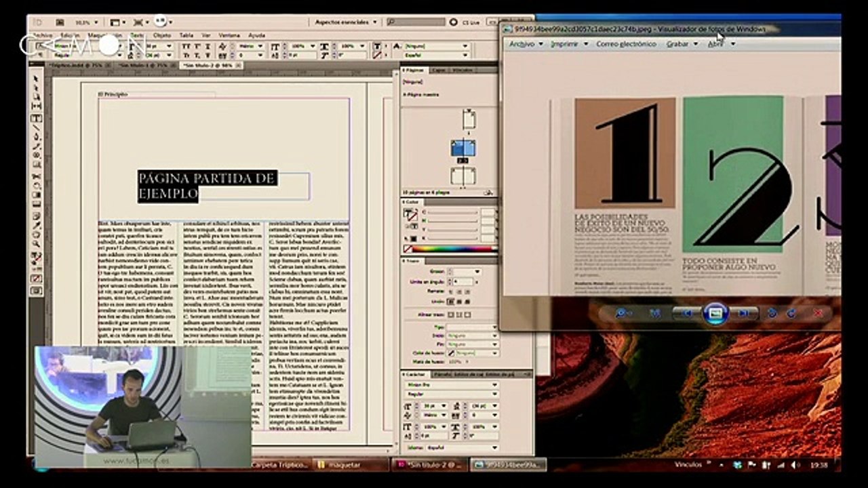Select the Selection tool in InDesign toolbox
The image size is (868, 488).
pos(36,79)
